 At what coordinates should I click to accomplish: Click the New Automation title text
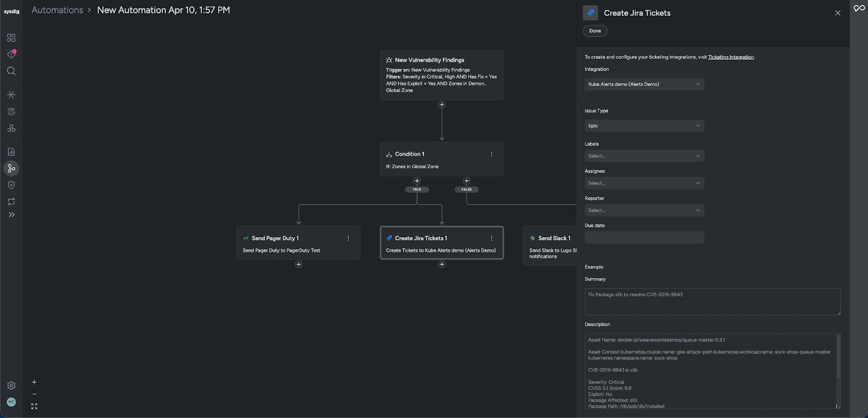coord(163,10)
